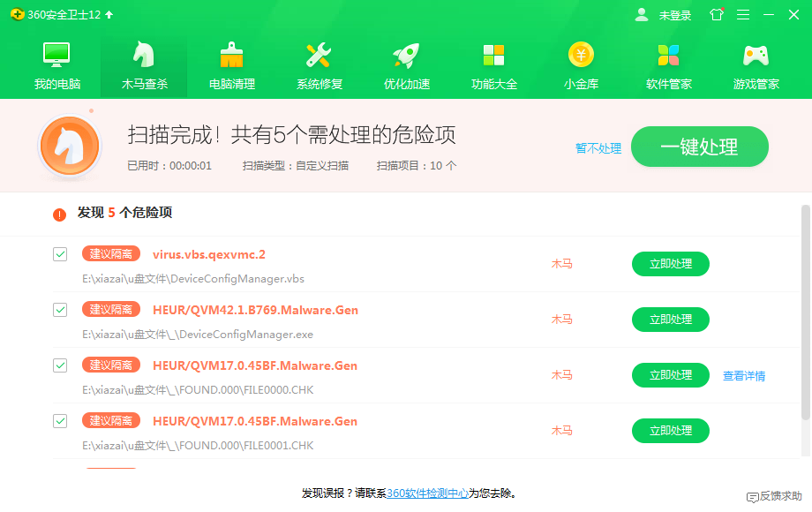Open the 游戏管家 gamepad icon
Viewport: 812px width, 512px height.
756,56
